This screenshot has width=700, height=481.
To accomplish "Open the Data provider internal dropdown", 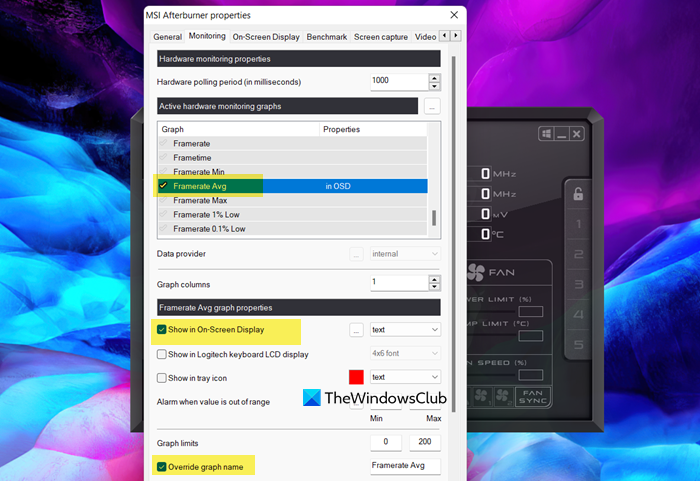I will point(405,254).
